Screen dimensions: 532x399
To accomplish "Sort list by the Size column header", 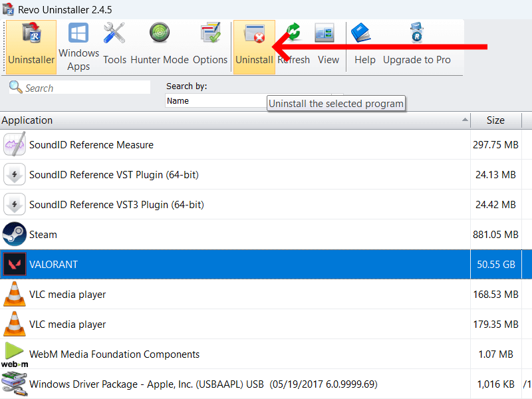I will 495,120.
